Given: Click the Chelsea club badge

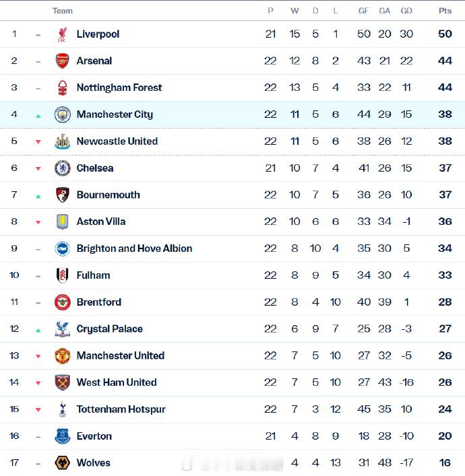Looking at the screenshot, I should click(x=62, y=168).
